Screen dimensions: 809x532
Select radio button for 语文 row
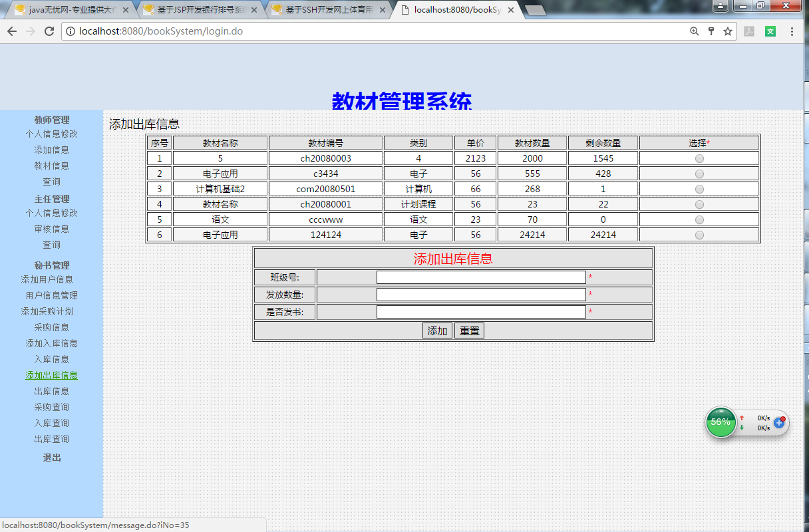[699, 219]
